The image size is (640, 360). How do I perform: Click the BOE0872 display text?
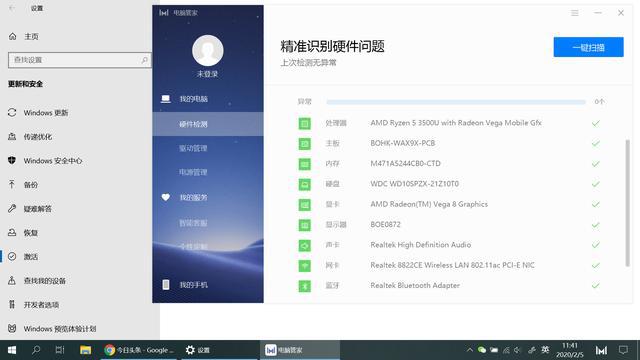385,224
